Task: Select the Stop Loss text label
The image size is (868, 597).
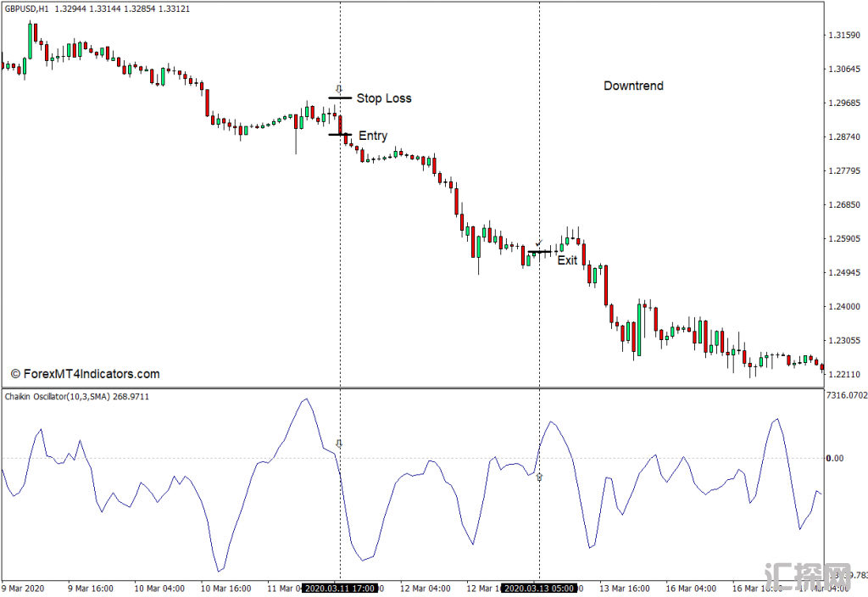Action: 383,98
